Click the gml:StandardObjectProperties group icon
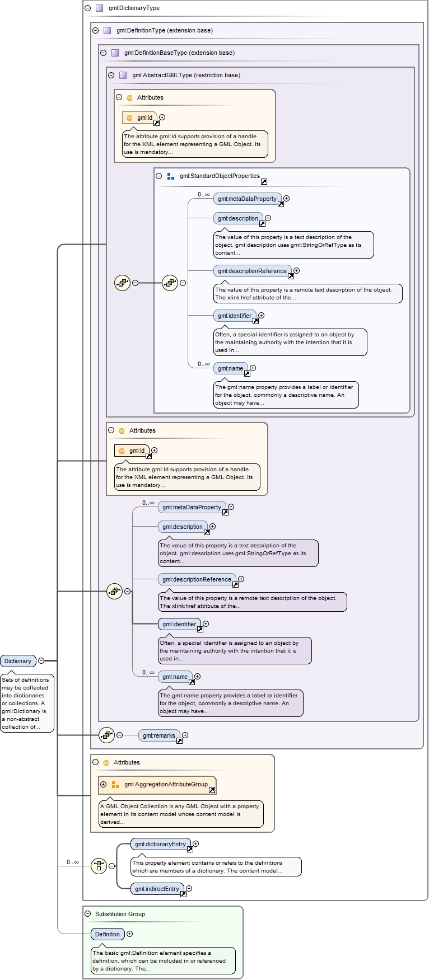The width and height of the screenshot is (429, 980). click(170, 176)
